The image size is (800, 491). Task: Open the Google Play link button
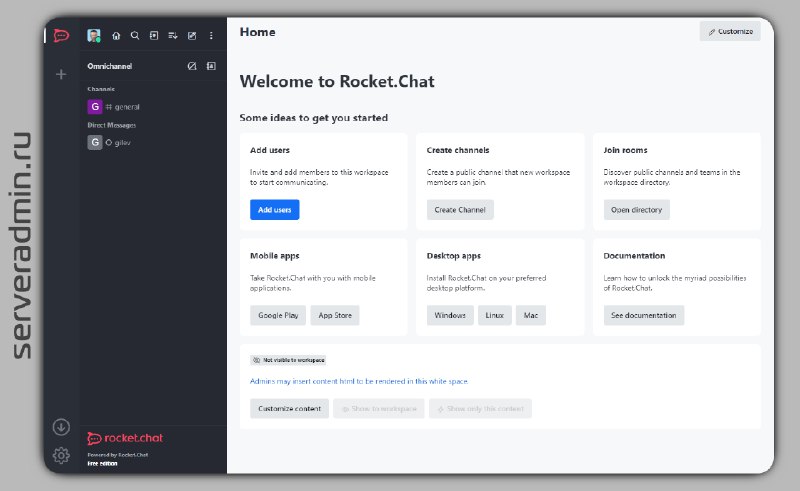tap(278, 315)
